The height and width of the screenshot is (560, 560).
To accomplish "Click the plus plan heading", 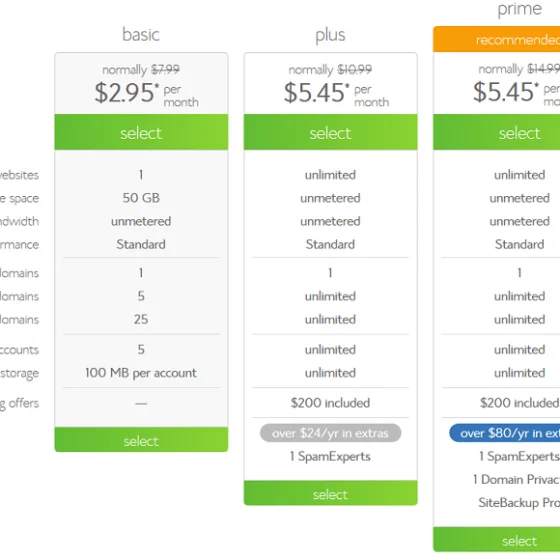I will pyautogui.click(x=330, y=35).
